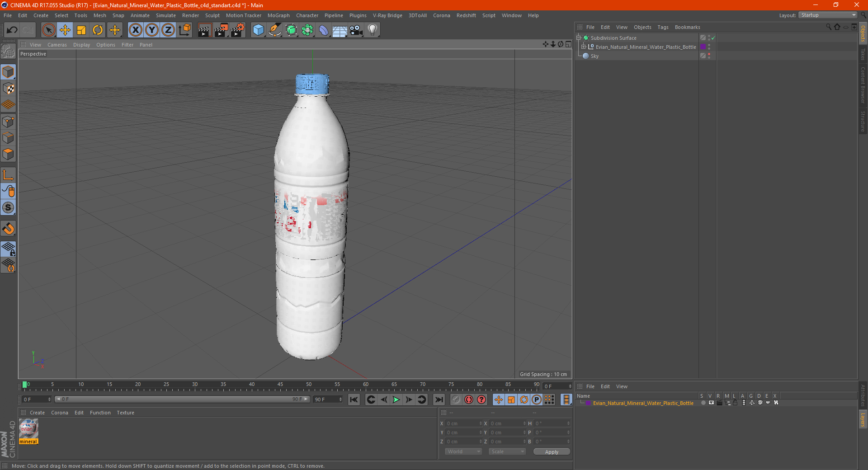Add a Light object
The width and height of the screenshot is (868, 470).
[373, 30]
